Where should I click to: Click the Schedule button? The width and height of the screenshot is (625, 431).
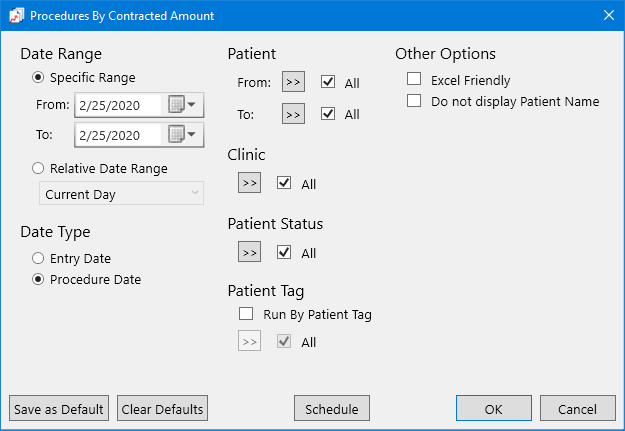(332, 408)
